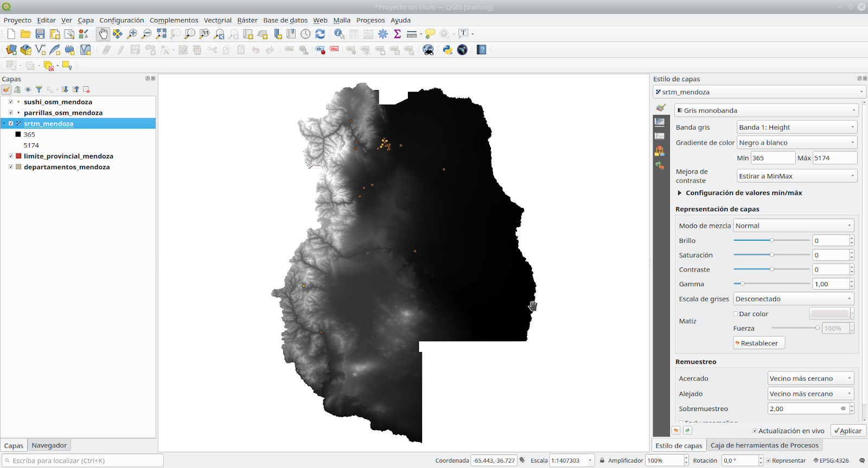Open a project with the folder icon
Image resolution: width=868 pixels, height=468 pixels.
click(25, 34)
